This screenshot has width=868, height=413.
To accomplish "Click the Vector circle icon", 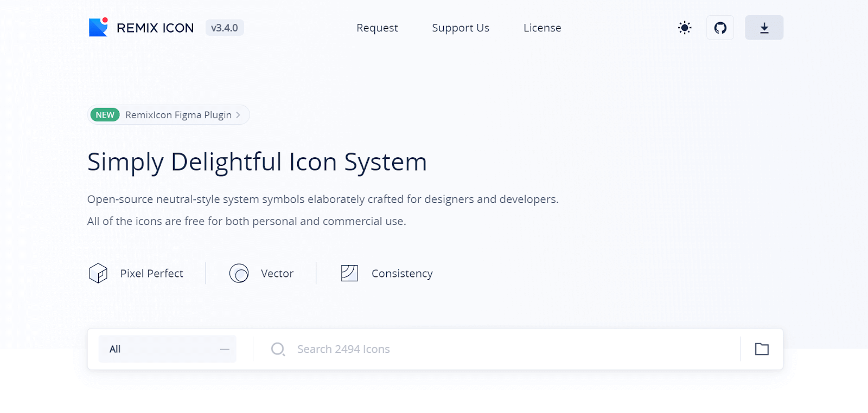I will (239, 273).
